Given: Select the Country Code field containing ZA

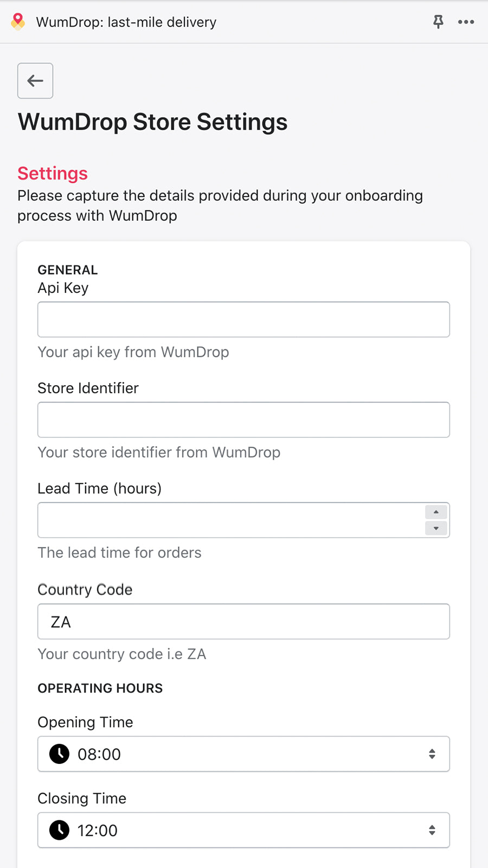Looking at the screenshot, I should coord(243,622).
